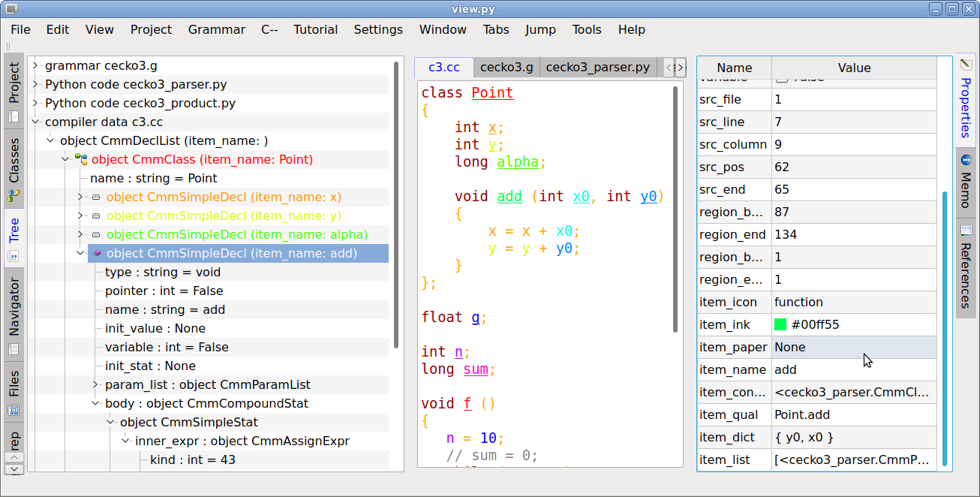Click the variable icon next to item_name: x

(x=96, y=197)
